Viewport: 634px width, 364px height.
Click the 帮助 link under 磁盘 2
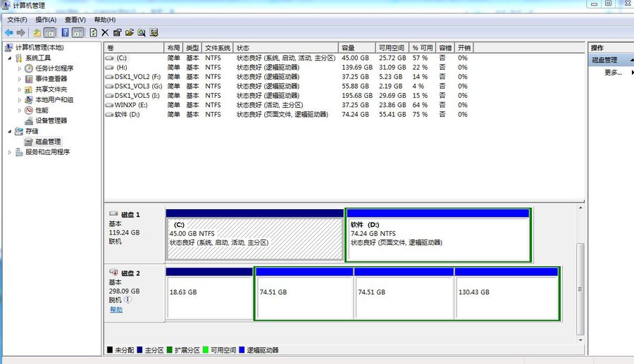tap(116, 310)
